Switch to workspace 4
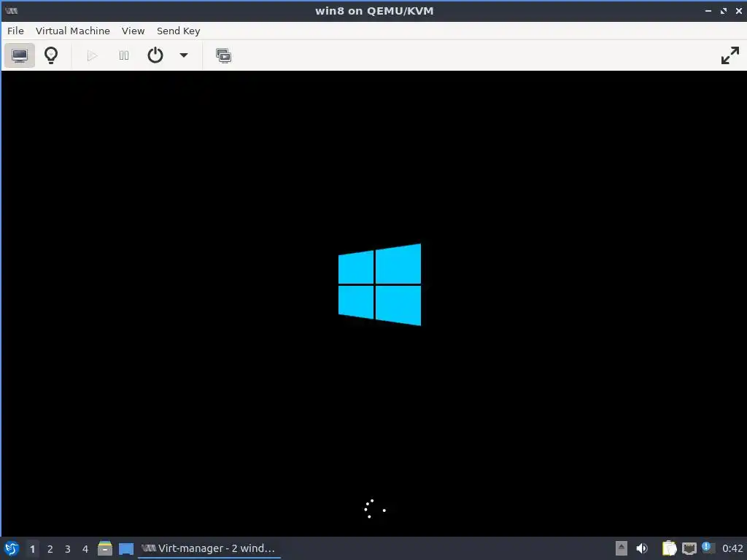The image size is (747, 560). point(85,549)
